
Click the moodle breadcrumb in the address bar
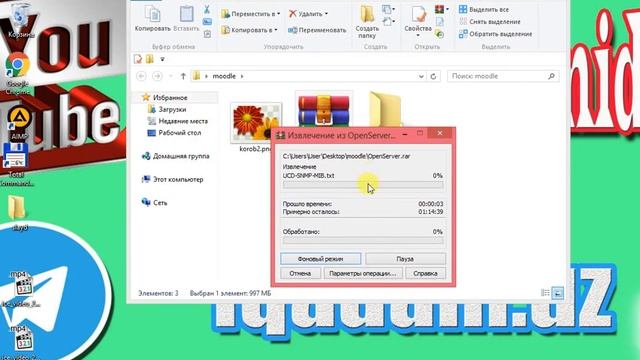pos(224,76)
